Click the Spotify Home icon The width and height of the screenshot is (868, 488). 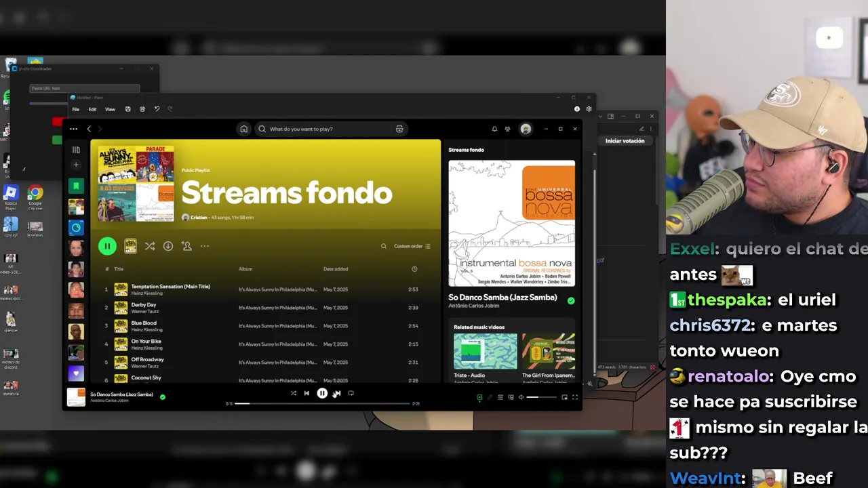click(243, 129)
